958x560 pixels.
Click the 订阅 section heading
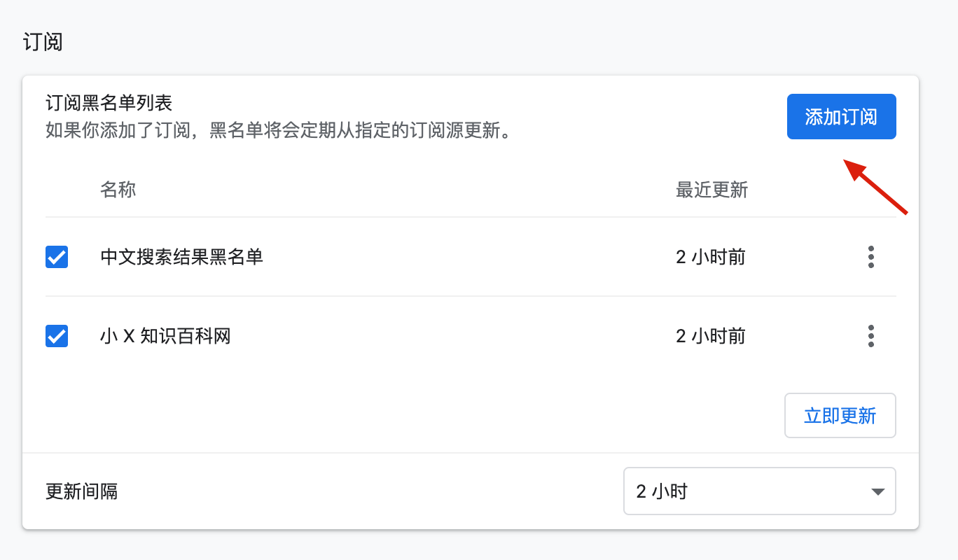coord(43,42)
